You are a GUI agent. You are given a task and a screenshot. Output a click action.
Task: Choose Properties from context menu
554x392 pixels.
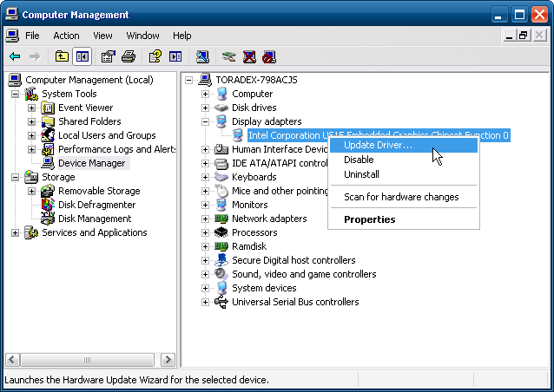pyautogui.click(x=404, y=219)
